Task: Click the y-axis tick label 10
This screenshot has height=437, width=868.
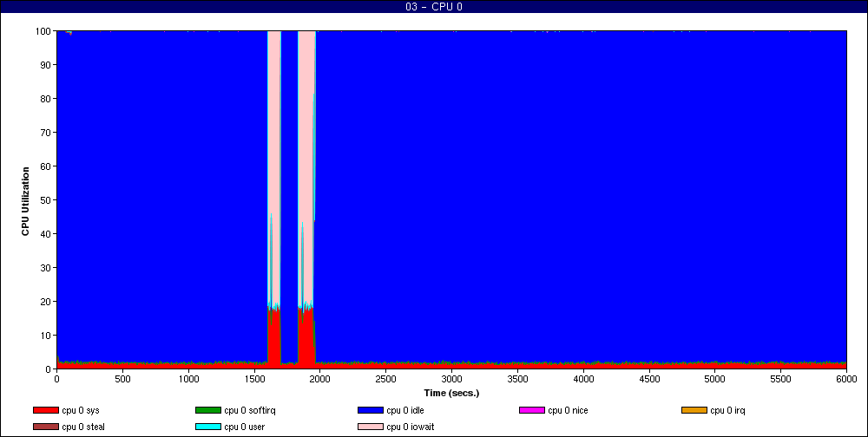Action: (x=47, y=336)
